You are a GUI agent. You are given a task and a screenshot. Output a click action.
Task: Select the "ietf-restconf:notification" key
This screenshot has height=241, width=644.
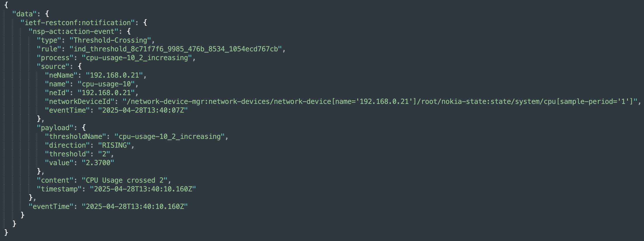[x=78, y=23]
